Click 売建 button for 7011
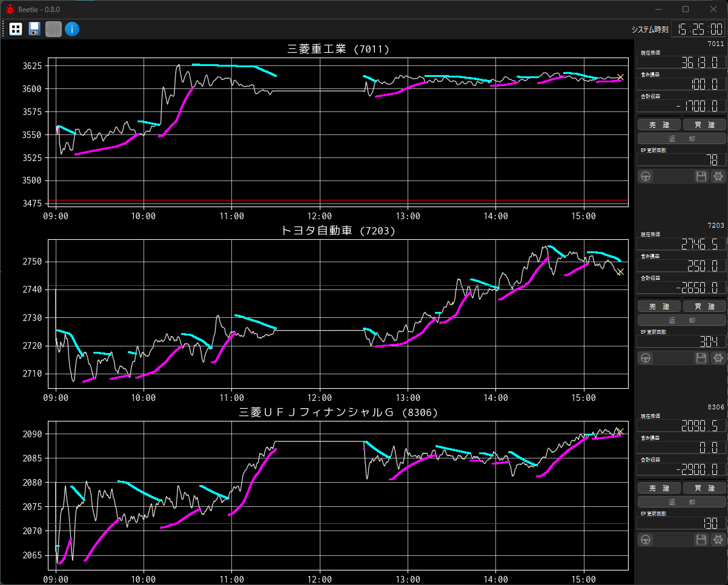Screen dimensions: 728x585 point(660,124)
